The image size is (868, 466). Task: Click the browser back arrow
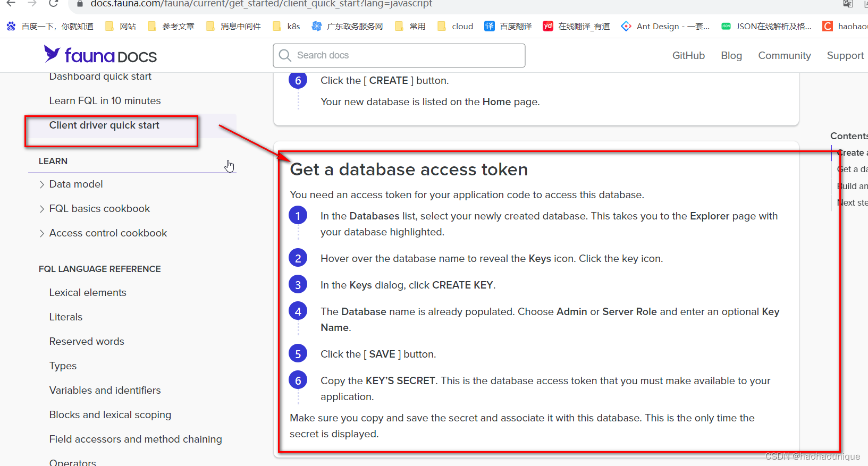click(x=11, y=3)
